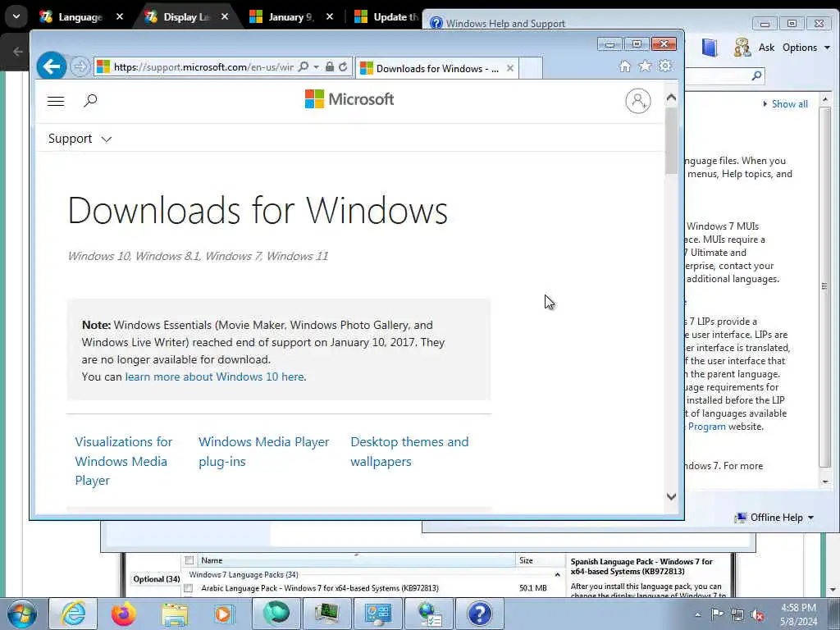Check the select-all checkbox beside Name
The height and width of the screenshot is (630, 840).
pos(189,560)
